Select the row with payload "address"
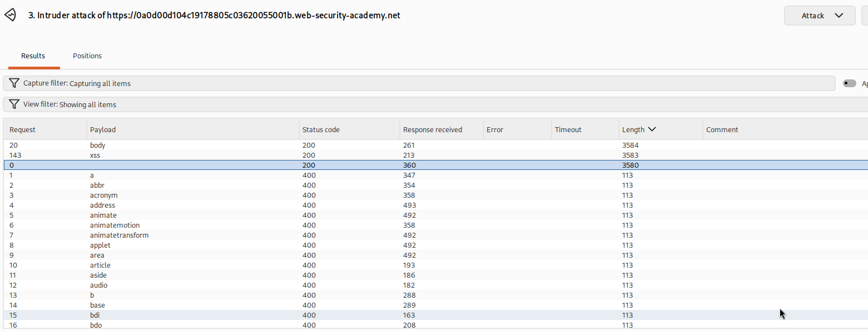This screenshot has height=331, width=868. [435, 205]
